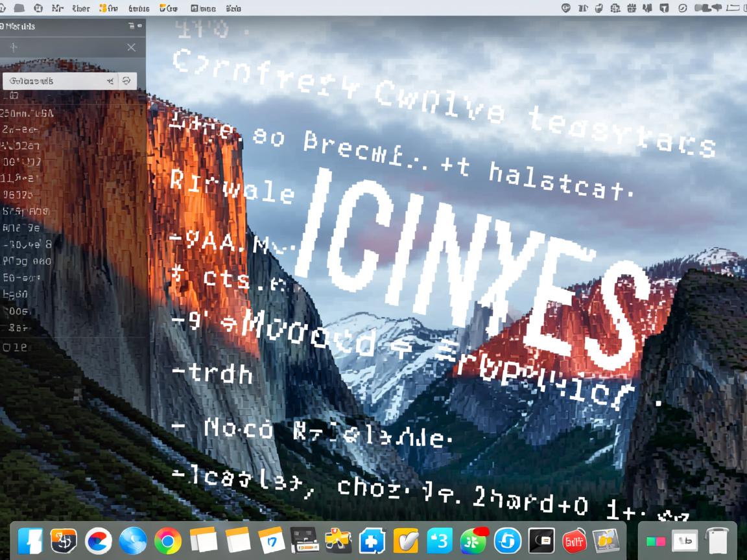The height and width of the screenshot is (560, 747).
Task: Launch Google Chrome from the dock
Action: 168,540
